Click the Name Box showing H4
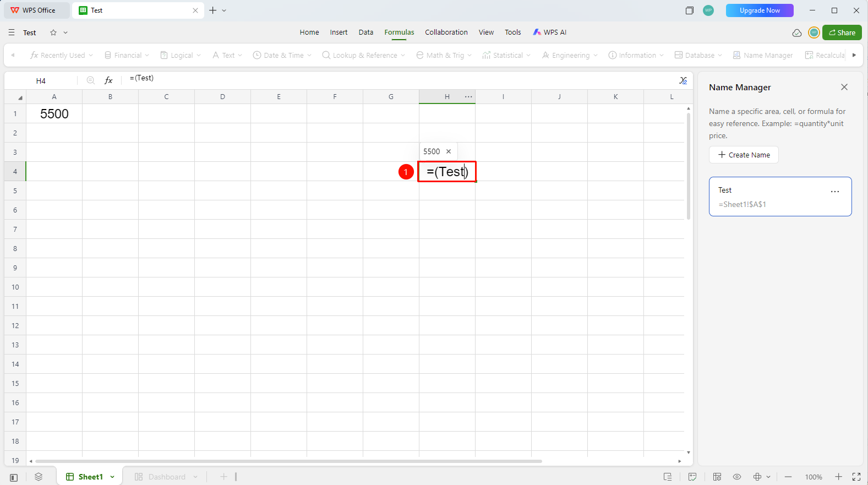 (x=41, y=80)
